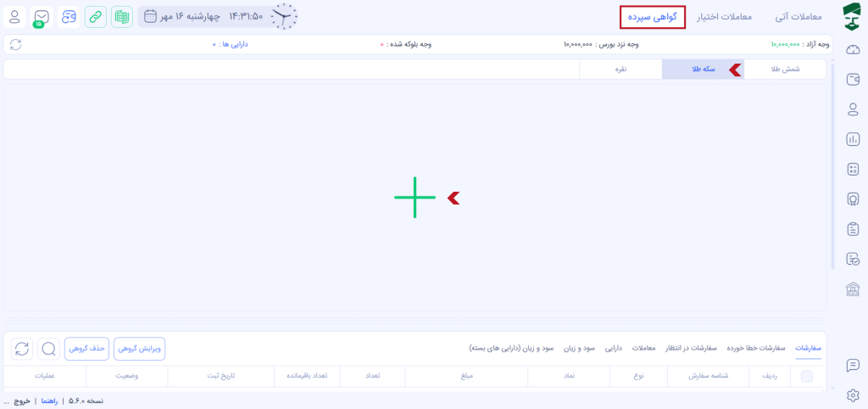Viewport: 868px width, 409px height.
Task: Switch to the گواهی سپرده tab
Action: [x=652, y=17]
